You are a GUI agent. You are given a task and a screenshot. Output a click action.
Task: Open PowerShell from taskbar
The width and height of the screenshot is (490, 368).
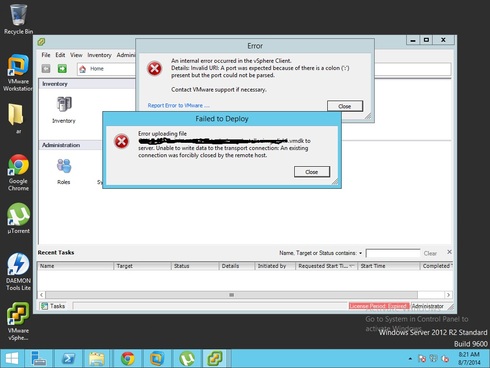69,359
